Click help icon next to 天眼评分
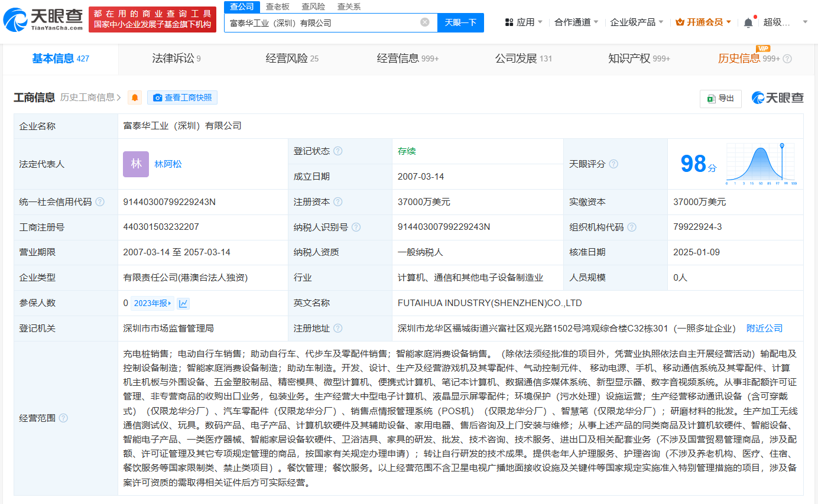Image resolution: width=818 pixels, height=504 pixels. point(613,164)
